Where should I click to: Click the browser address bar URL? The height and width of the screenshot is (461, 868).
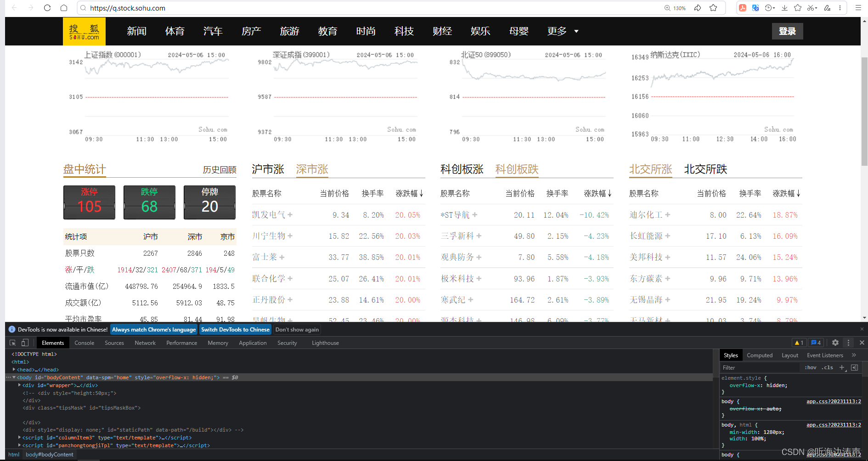click(128, 8)
